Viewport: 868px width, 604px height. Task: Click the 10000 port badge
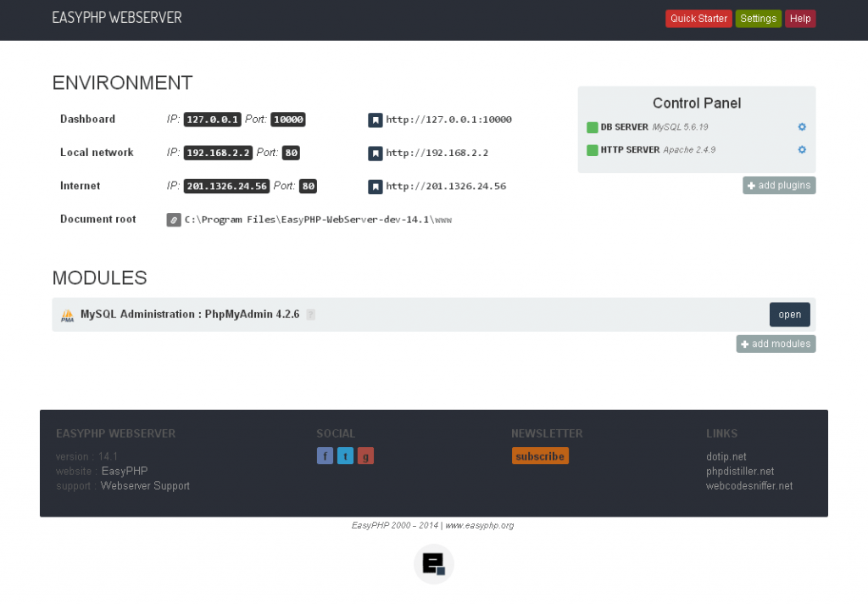(x=288, y=120)
